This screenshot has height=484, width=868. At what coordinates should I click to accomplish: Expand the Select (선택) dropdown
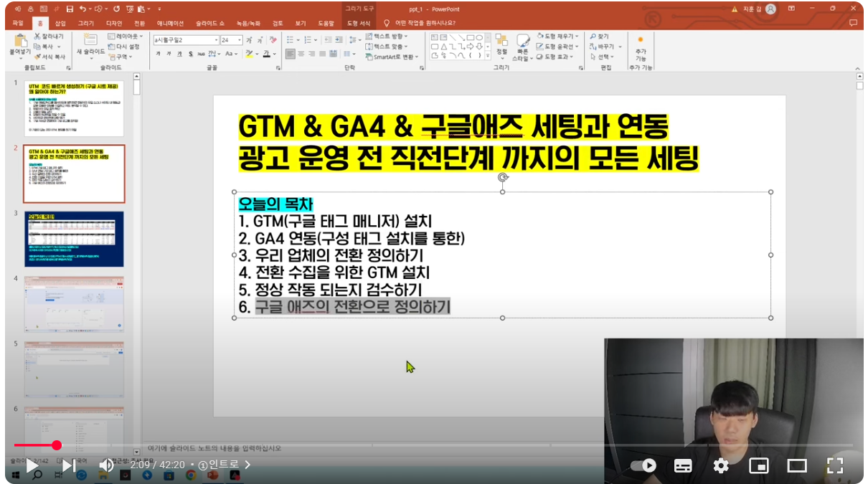(x=602, y=57)
